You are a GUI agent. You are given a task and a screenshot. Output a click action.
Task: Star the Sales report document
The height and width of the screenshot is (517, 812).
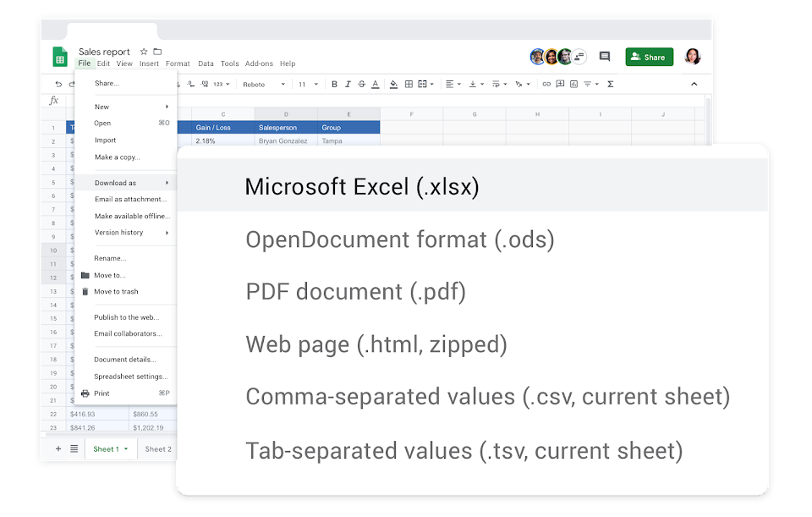[144, 52]
